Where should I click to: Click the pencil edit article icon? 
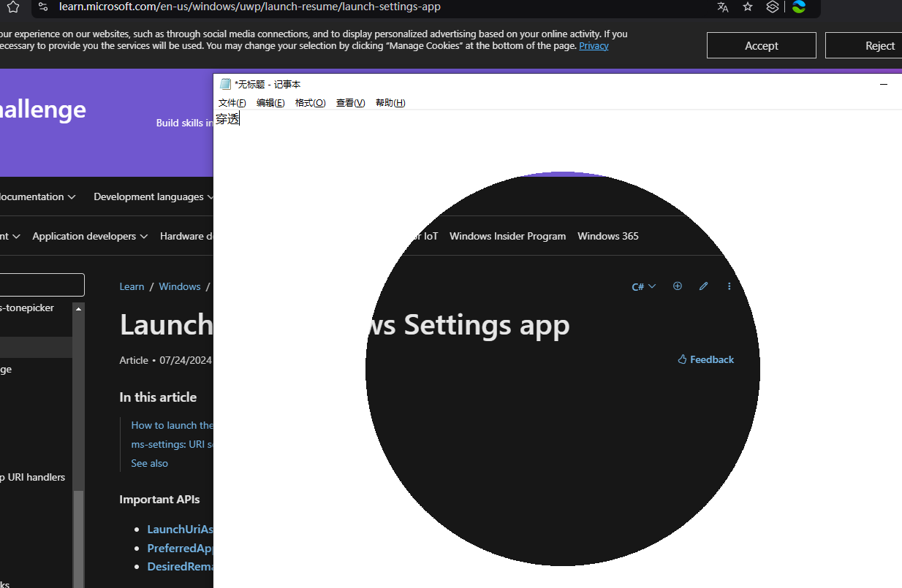click(x=703, y=286)
